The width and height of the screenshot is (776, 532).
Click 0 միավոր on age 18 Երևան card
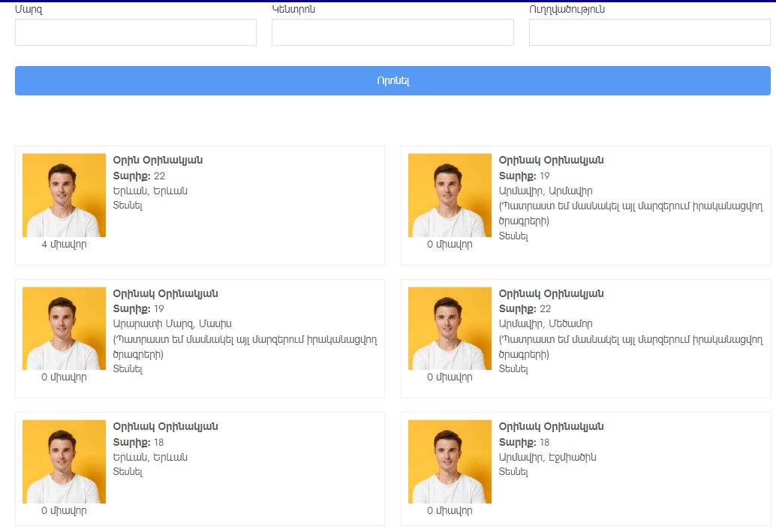point(64,511)
